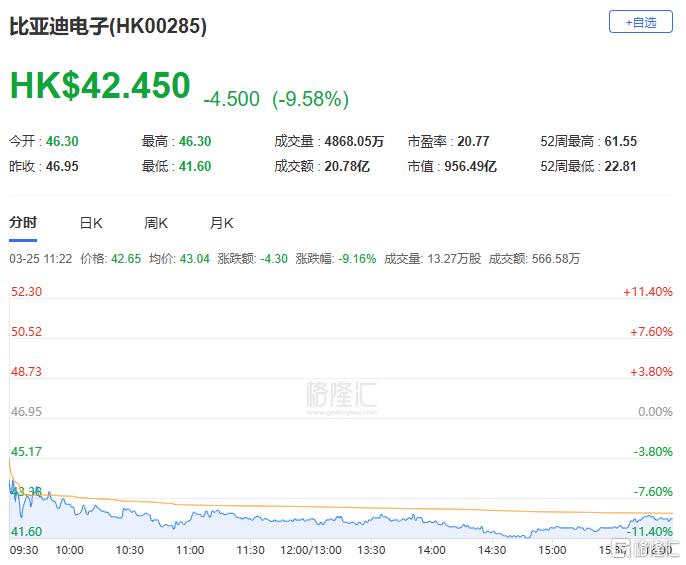
Task: Click the 11:00 time axis marker
Action: click(x=190, y=550)
